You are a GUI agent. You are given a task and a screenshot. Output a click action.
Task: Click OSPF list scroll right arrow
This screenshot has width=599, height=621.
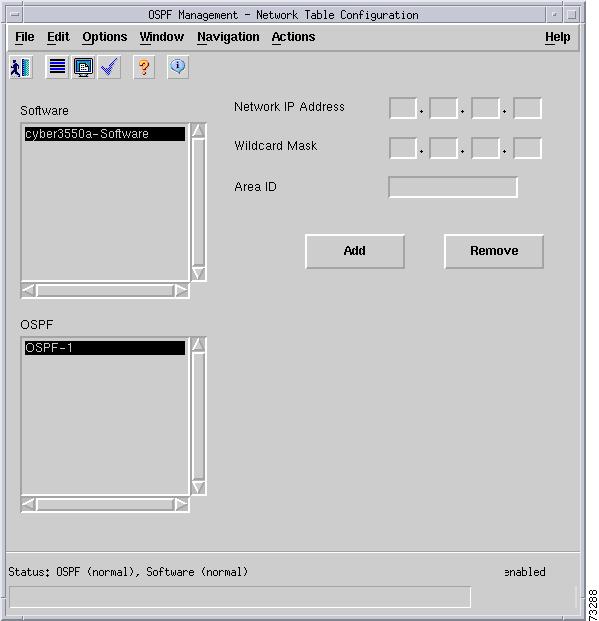[x=181, y=505]
